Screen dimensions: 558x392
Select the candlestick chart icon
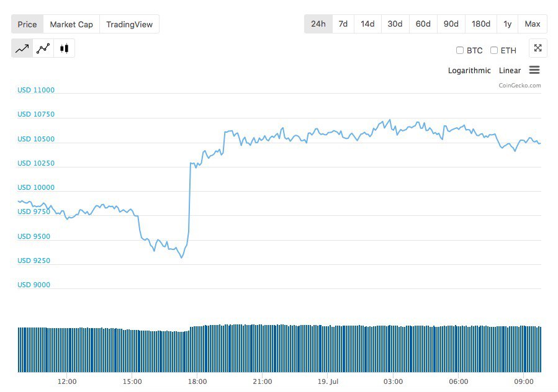pos(64,48)
